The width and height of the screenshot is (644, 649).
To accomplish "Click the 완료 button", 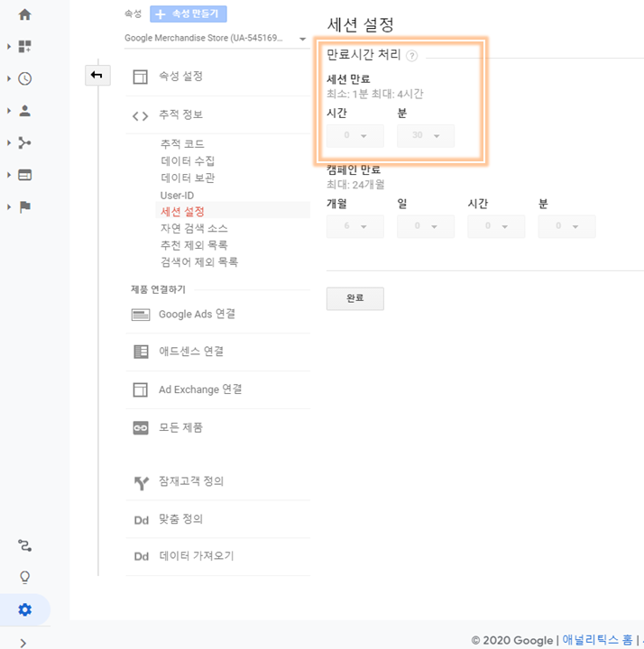I will point(355,298).
